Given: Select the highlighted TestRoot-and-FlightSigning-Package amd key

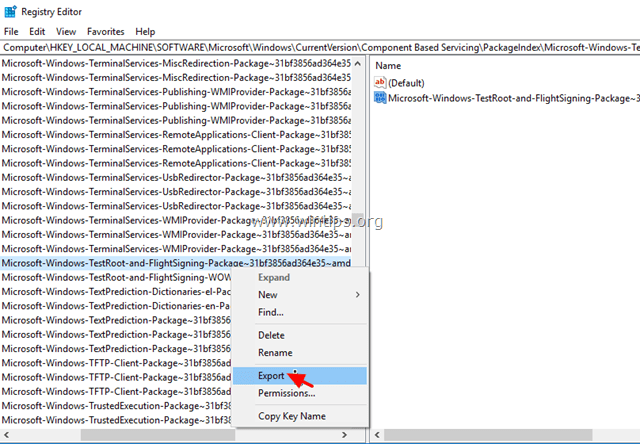Looking at the screenshot, I should pyautogui.click(x=176, y=263).
